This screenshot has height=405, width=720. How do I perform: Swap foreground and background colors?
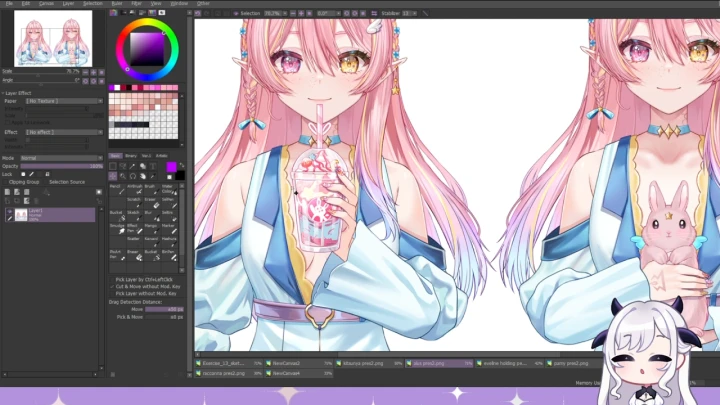(181, 165)
